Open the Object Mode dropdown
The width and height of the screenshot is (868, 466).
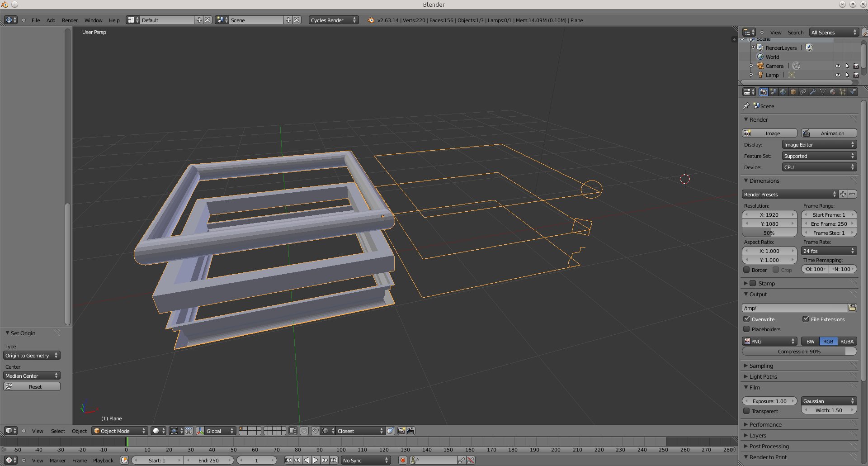point(120,431)
